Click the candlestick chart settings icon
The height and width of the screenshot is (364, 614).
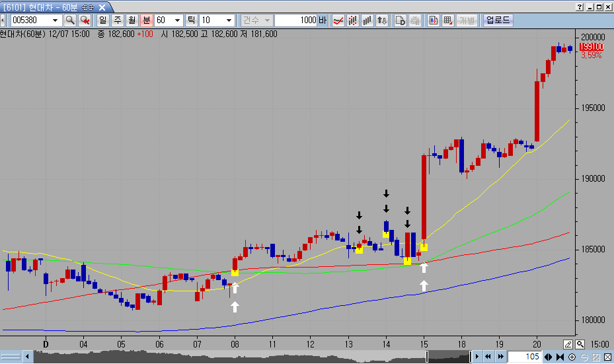pos(434,20)
